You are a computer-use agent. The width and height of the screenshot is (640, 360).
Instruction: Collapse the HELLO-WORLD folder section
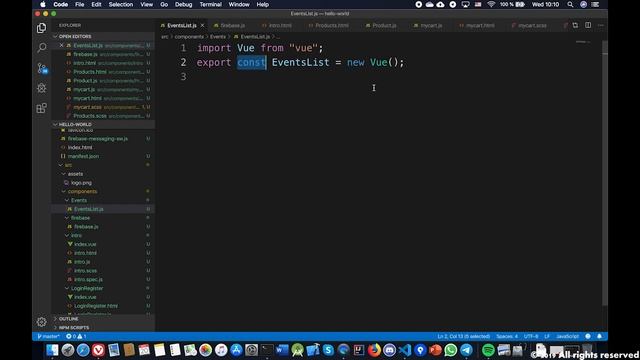point(103,124)
